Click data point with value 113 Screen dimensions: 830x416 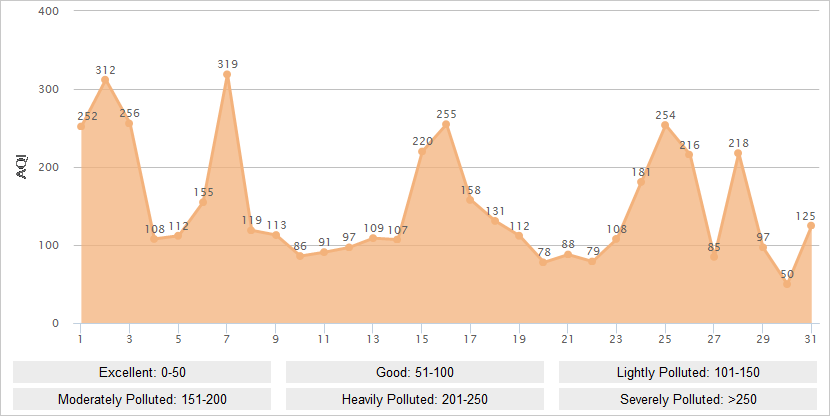(276, 235)
